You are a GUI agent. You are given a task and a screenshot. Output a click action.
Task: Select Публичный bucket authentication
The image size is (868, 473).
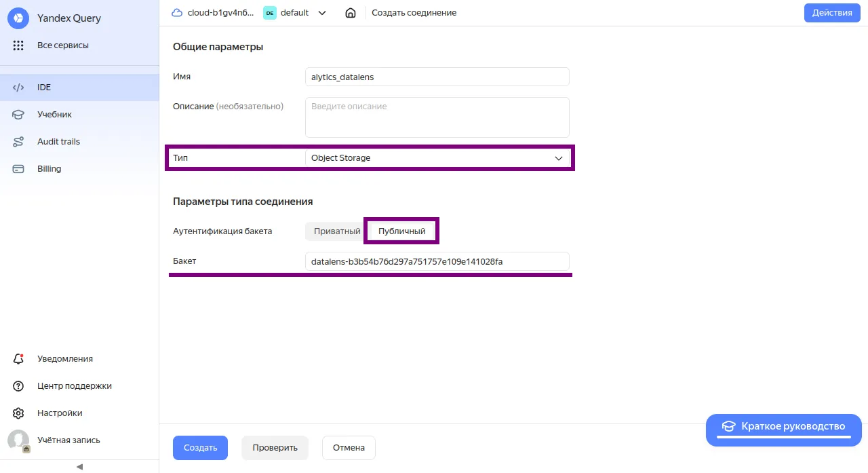(402, 231)
